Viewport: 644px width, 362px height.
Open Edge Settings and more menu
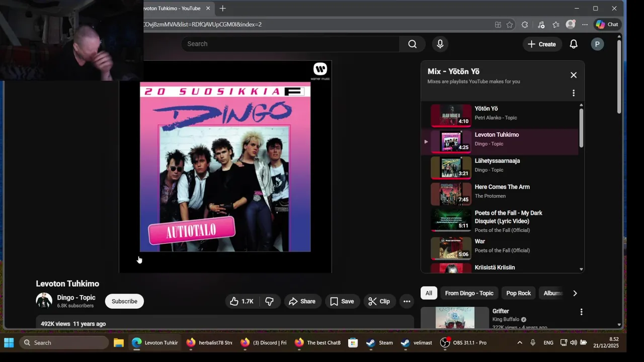tap(585, 24)
